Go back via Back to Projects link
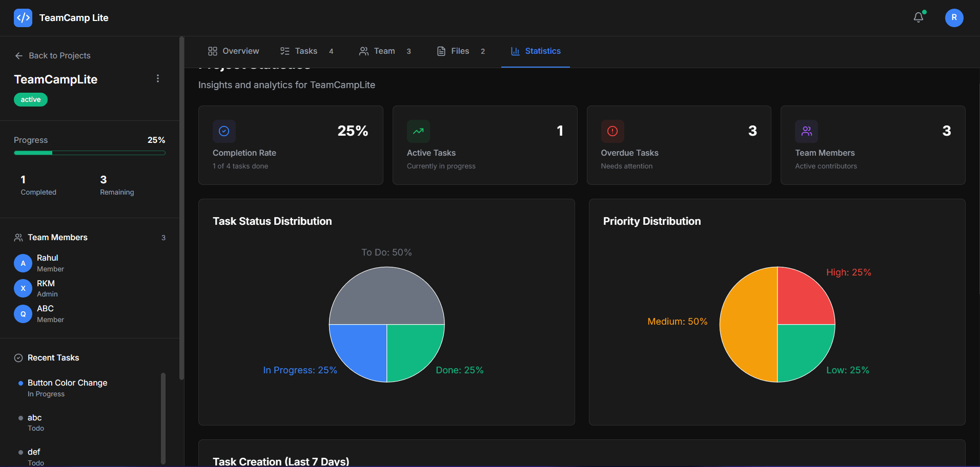Screen dimensions: 980x467 tap(53, 55)
